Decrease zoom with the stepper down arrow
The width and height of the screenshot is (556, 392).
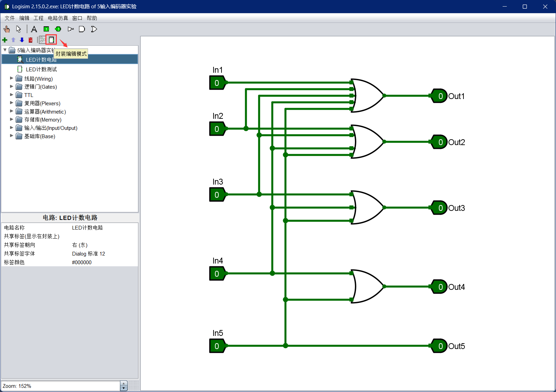point(124,388)
